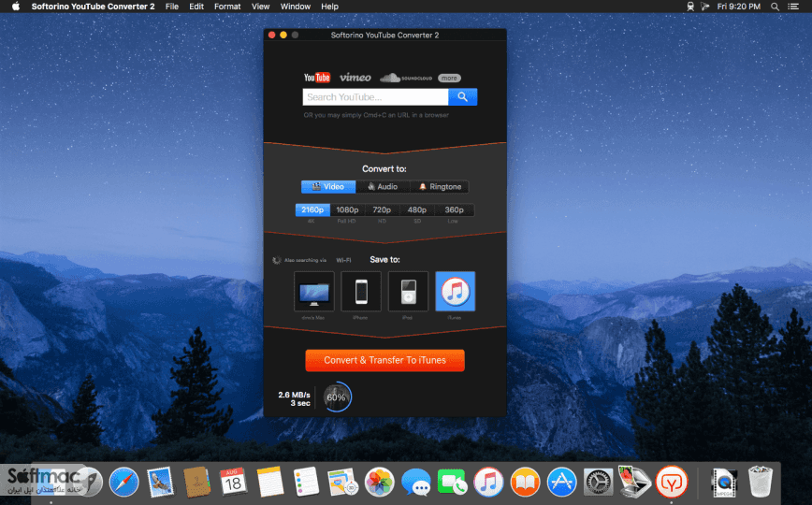
Task: Open Reminders from the Dock
Action: click(x=306, y=483)
